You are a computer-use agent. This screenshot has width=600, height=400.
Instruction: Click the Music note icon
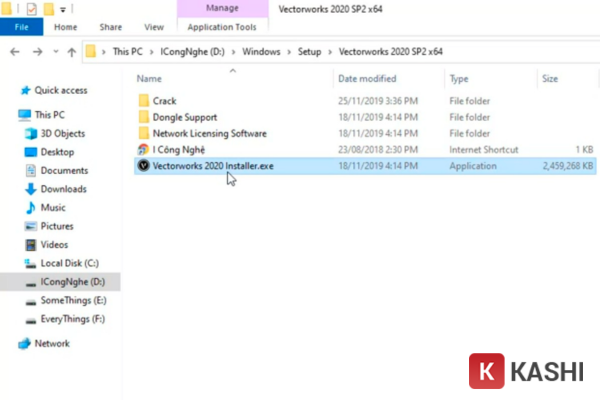click(30, 207)
